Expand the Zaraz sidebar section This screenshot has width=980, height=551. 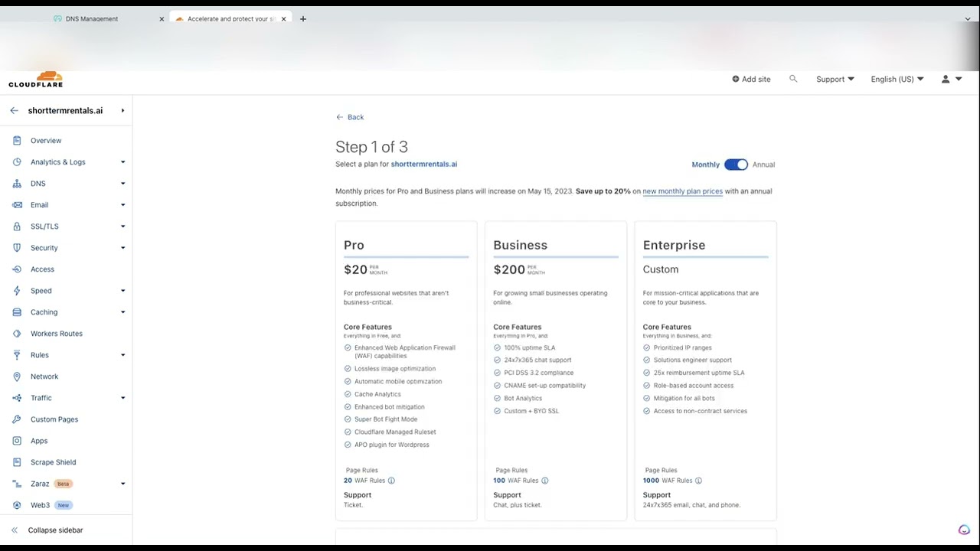122,484
